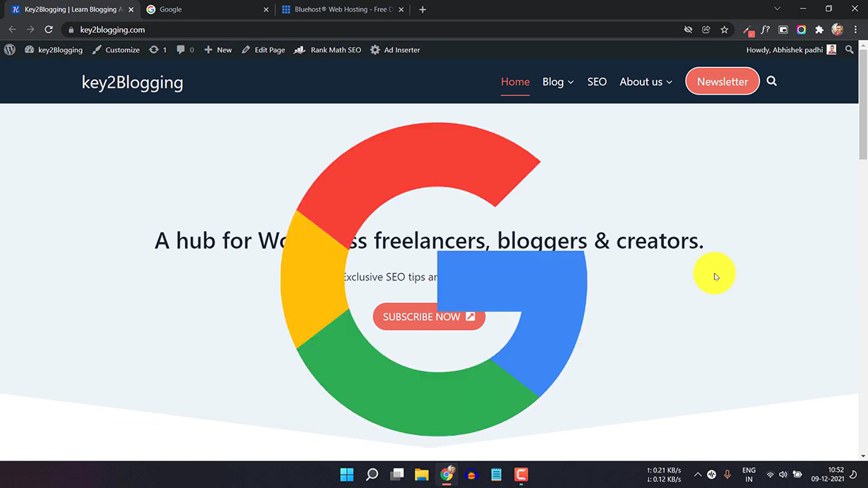This screenshot has width=868, height=488.
Task: Open File Explorer from taskbar
Action: tap(422, 474)
